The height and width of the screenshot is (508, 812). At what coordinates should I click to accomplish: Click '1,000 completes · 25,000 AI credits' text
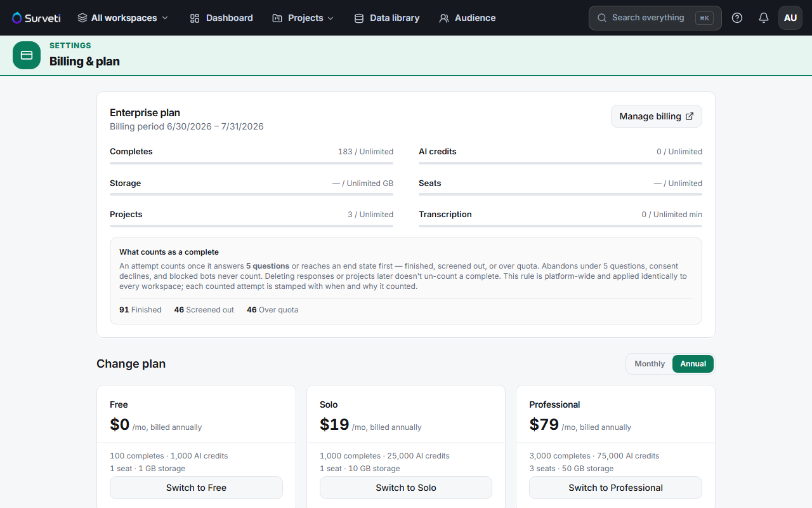tap(384, 456)
